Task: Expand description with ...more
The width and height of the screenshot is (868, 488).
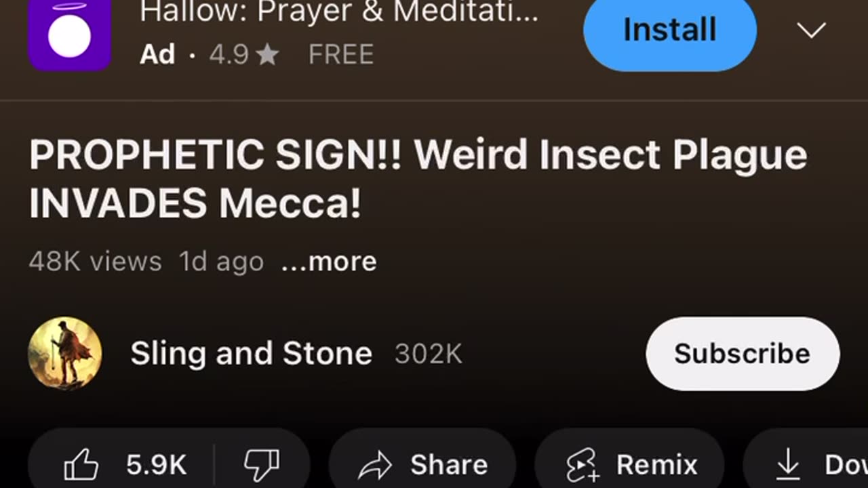Action: click(329, 262)
